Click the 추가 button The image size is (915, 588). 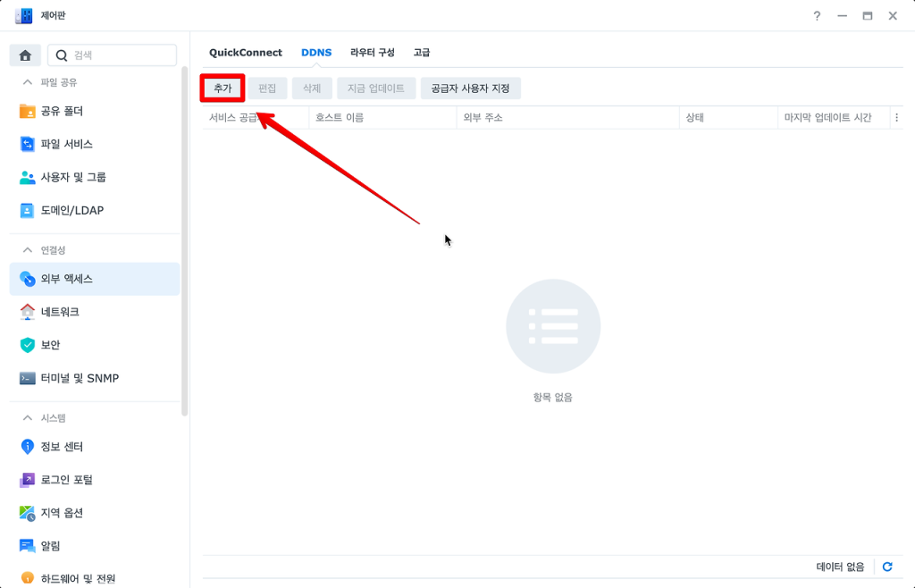coord(222,88)
